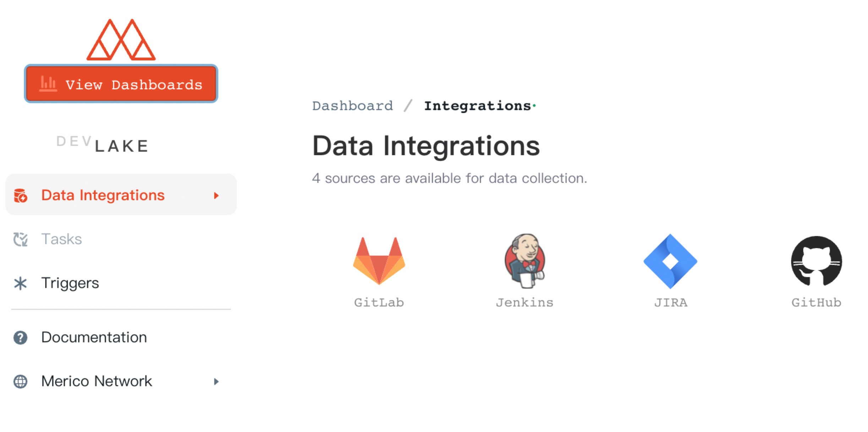Screen dimensions: 868x432
Task: Expand the Merico Network submenu arrow
Action: click(x=216, y=382)
